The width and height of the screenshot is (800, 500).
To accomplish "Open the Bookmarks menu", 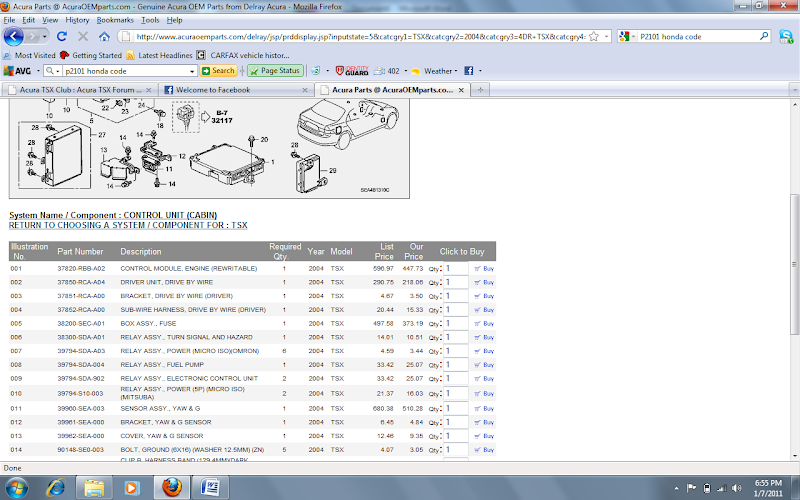I will (115, 20).
